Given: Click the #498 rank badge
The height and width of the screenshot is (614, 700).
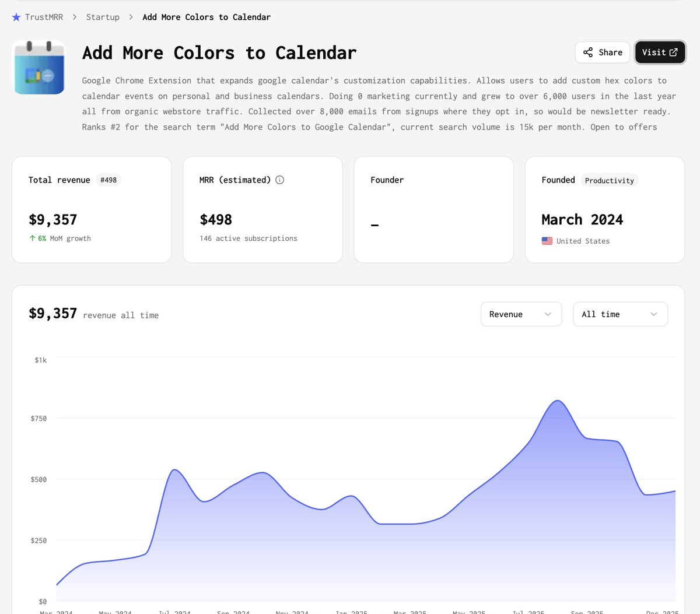Looking at the screenshot, I should pyautogui.click(x=108, y=180).
